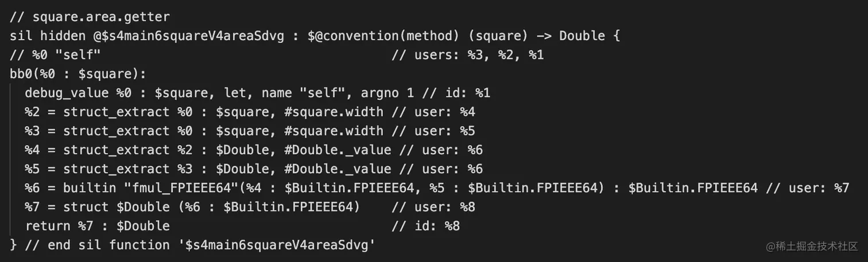The height and width of the screenshot is (262, 868).
Task: Click the 'return %7 : $Double' line
Action: click(x=97, y=226)
